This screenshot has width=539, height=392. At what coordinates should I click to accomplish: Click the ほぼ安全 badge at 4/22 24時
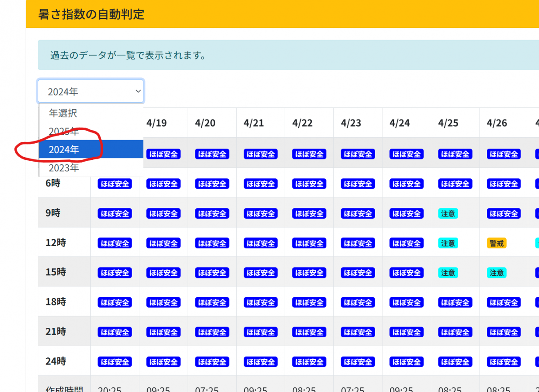click(x=309, y=361)
